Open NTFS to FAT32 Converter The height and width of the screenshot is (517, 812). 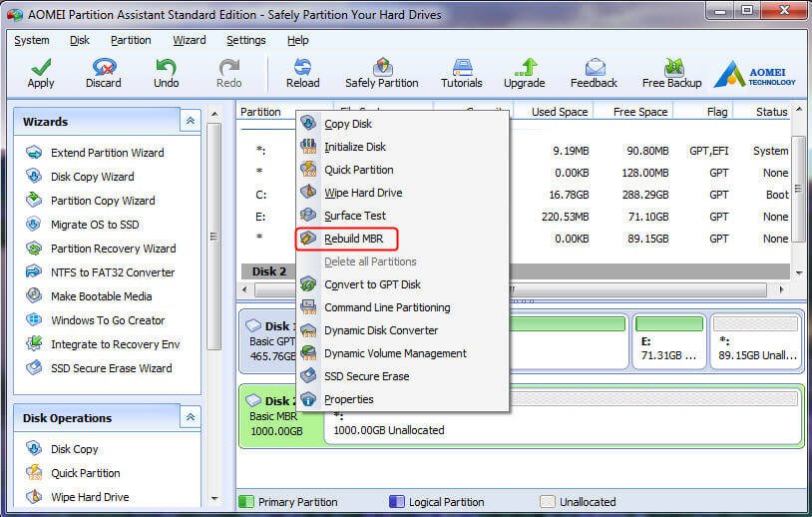(x=113, y=271)
